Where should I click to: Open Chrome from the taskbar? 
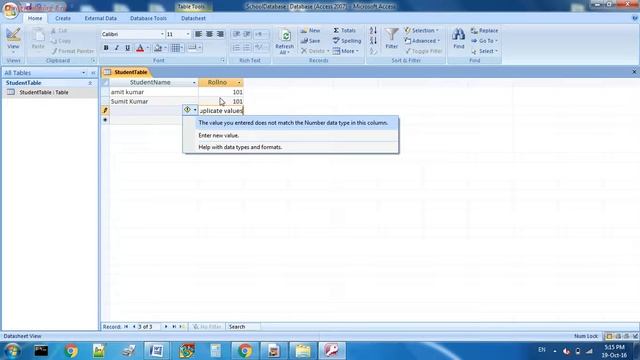coord(71,351)
